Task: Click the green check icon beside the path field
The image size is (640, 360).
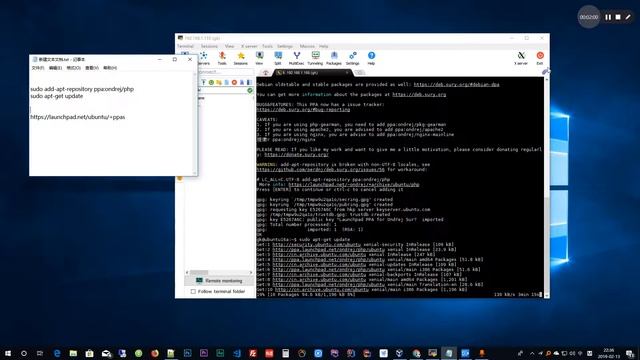Action: click(250, 90)
